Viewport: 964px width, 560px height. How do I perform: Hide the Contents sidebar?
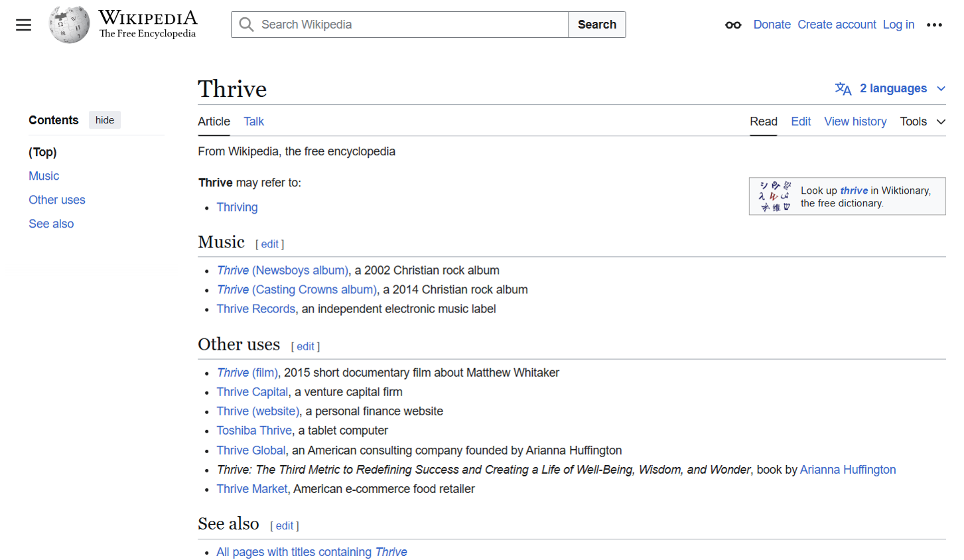pyautogui.click(x=105, y=120)
